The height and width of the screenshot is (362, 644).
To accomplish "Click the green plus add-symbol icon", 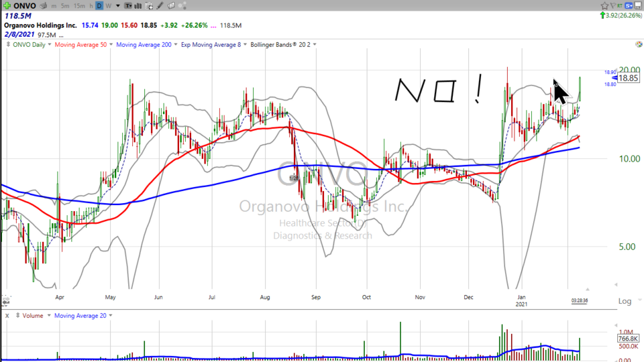I will [7, 6].
